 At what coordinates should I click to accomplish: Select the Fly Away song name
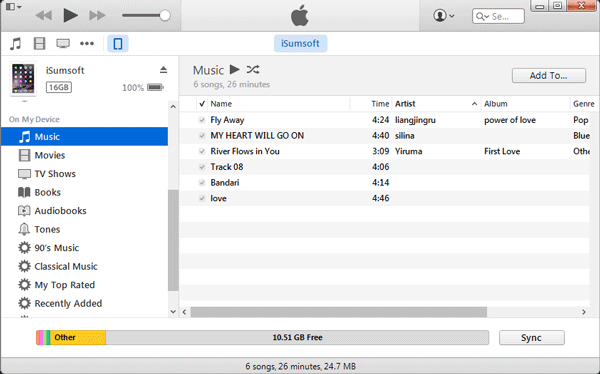(227, 120)
